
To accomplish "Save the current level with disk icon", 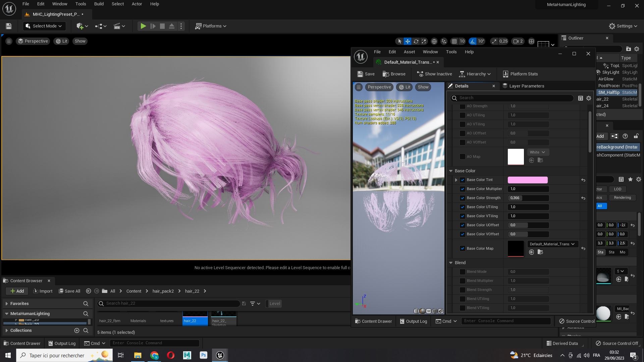I will click(x=9, y=26).
